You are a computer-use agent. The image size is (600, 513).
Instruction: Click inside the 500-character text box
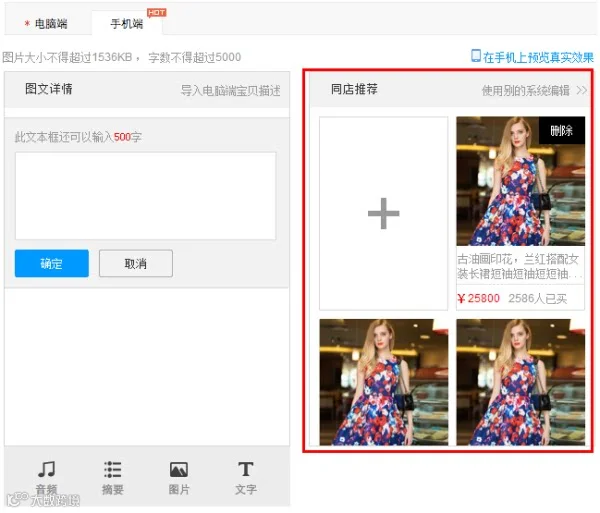click(145, 196)
